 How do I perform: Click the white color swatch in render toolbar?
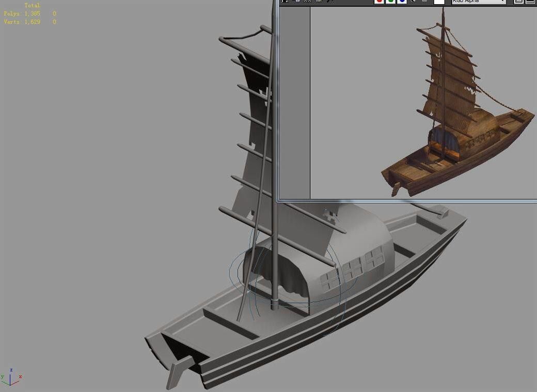[x=439, y=2]
